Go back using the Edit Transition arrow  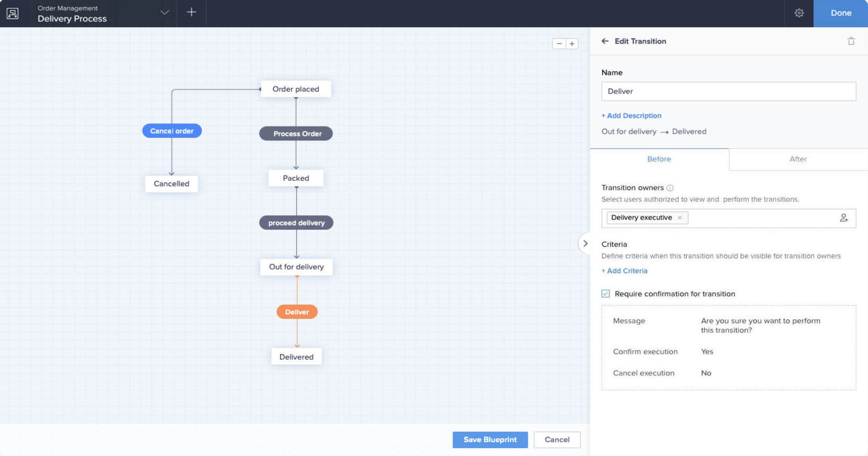pyautogui.click(x=605, y=41)
